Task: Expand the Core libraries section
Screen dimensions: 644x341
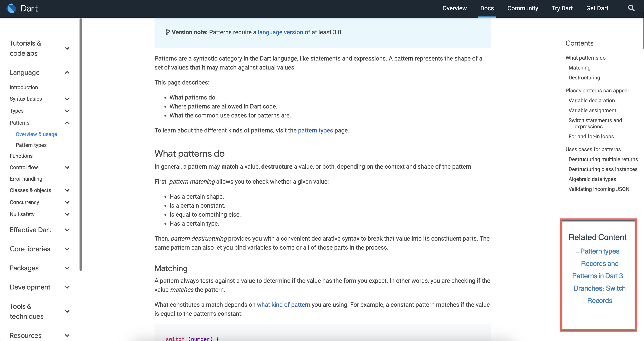Action: pyautogui.click(x=67, y=249)
